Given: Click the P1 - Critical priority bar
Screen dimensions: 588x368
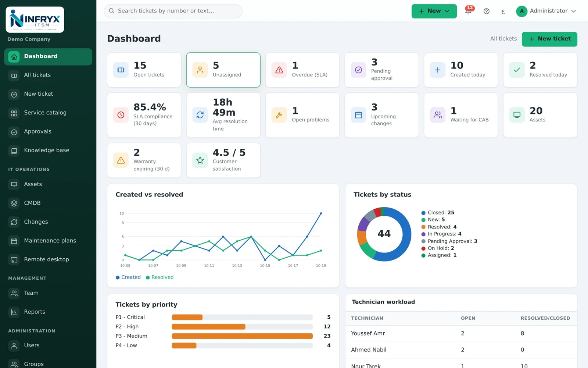Looking at the screenshot, I should point(242,317).
